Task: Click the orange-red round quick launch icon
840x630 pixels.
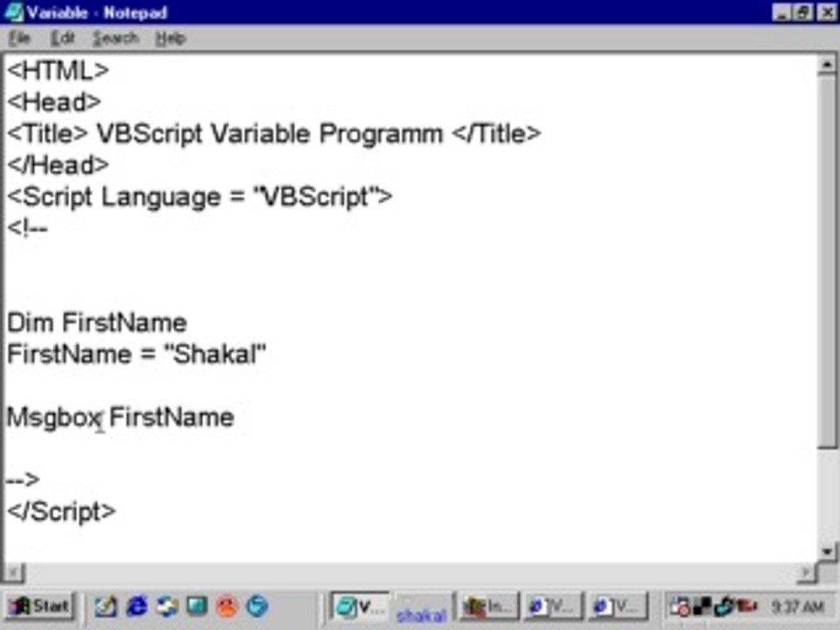Action: pyautogui.click(x=227, y=606)
